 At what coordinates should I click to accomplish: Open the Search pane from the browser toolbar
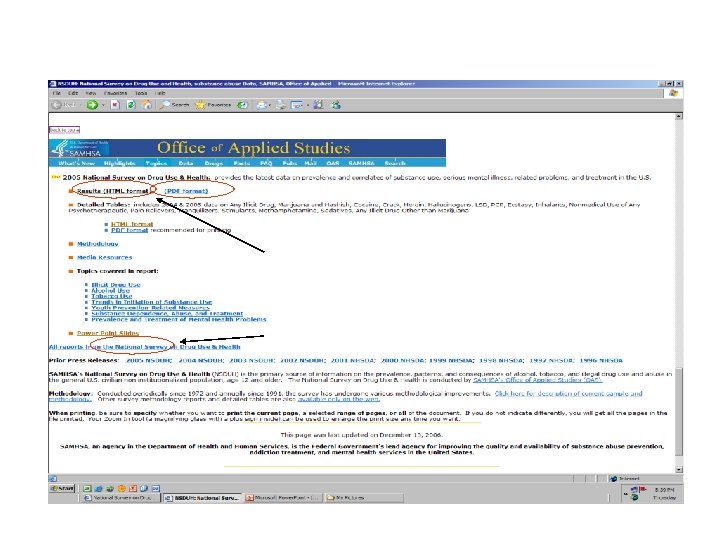coord(174,105)
